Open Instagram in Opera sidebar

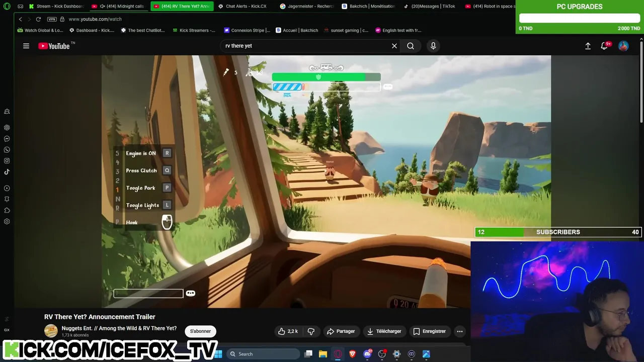7,161
